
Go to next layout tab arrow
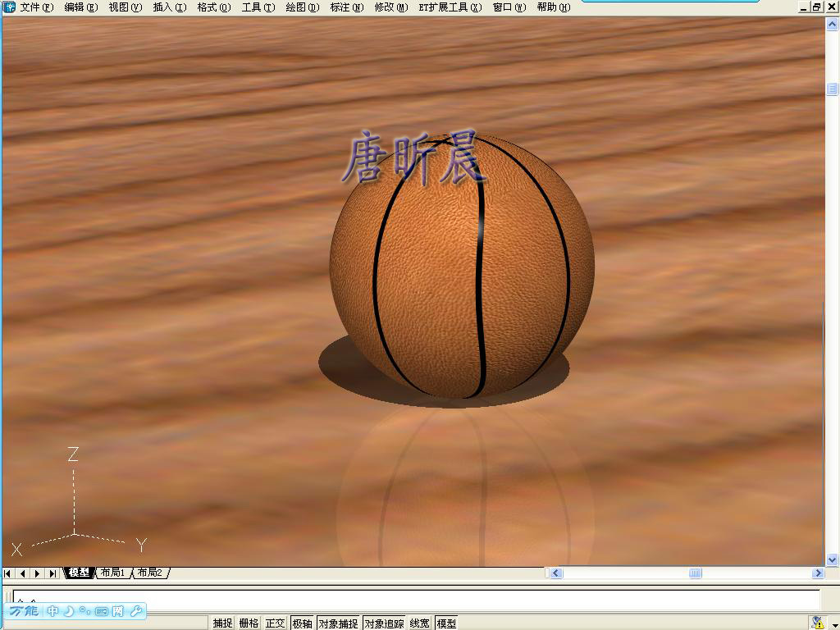point(37,573)
